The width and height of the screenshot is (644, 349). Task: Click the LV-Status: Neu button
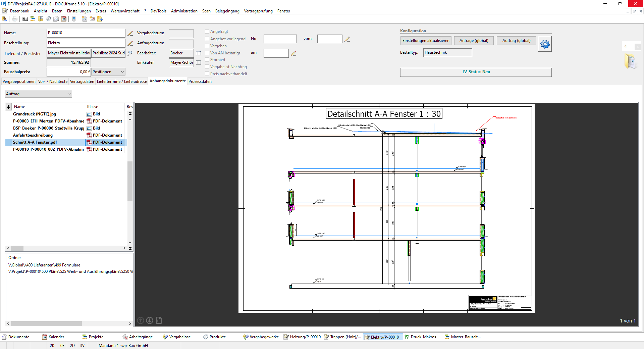click(x=476, y=72)
